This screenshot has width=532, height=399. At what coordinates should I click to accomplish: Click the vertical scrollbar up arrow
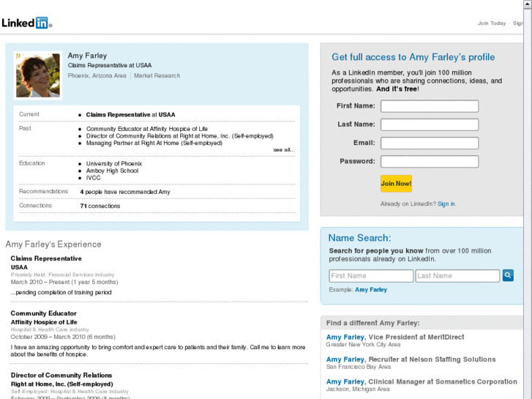point(528,4)
